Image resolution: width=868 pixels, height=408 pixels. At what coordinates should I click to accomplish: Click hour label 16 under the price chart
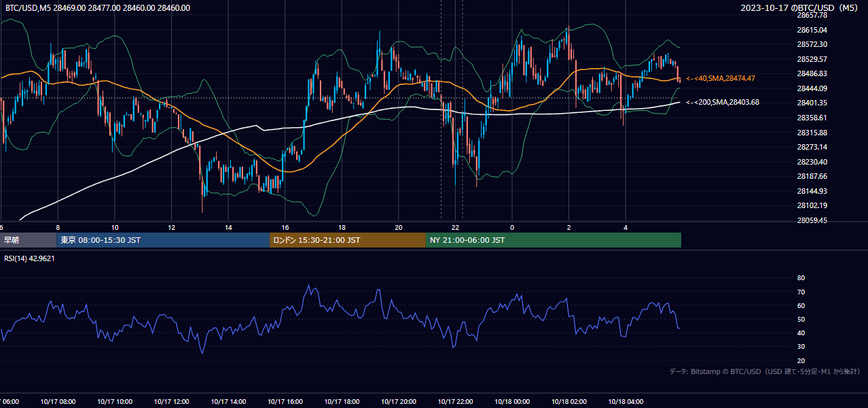pos(285,227)
